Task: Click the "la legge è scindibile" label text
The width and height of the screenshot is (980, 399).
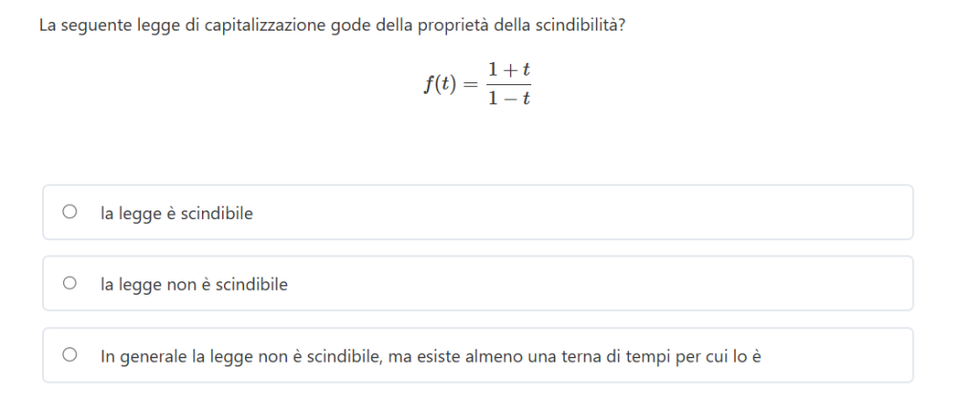Action: pos(176,213)
